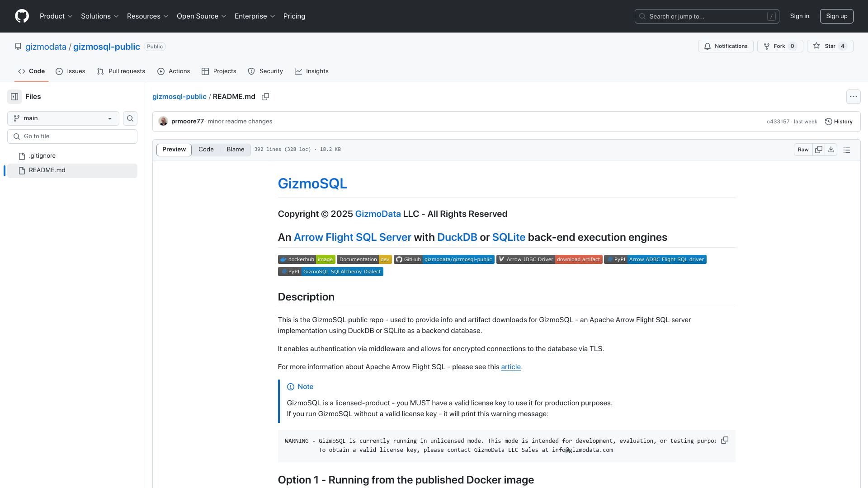Image resolution: width=868 pixels, height=488 pixels.
Task: Open the Insights tab
Action: click(x=311, y=71)
